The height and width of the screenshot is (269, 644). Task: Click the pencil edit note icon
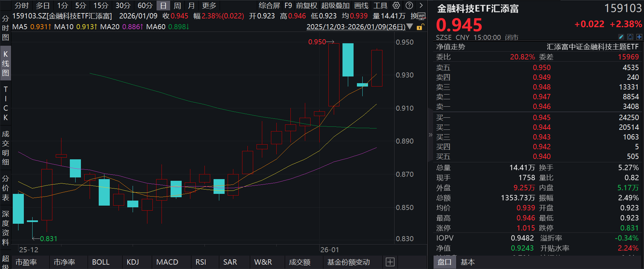tap(621, 37)
